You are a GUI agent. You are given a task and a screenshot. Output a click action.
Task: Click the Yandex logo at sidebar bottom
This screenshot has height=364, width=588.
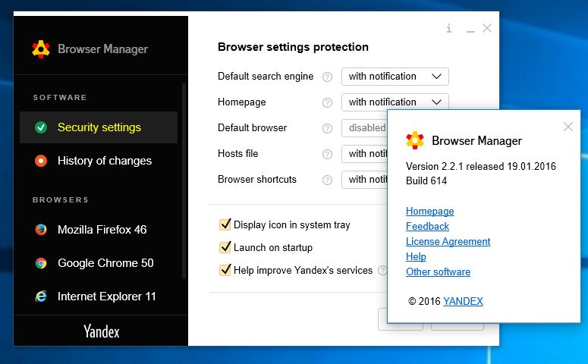click(x=101, y=331)
